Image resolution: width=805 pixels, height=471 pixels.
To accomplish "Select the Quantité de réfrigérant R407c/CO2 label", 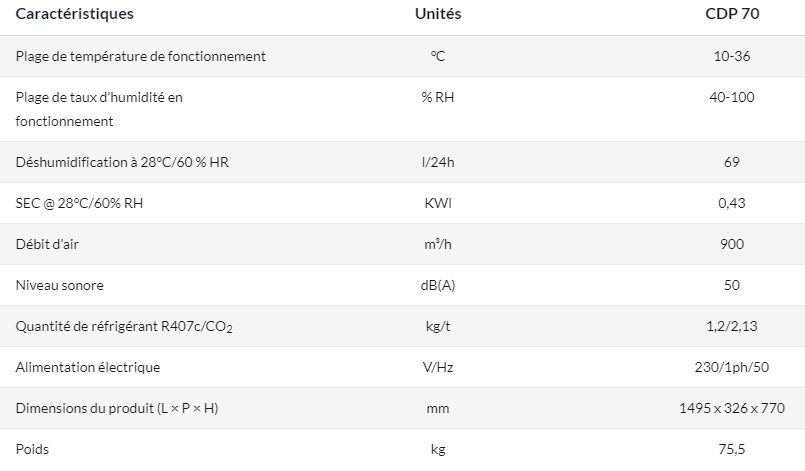I will click(x=125, y=327).
